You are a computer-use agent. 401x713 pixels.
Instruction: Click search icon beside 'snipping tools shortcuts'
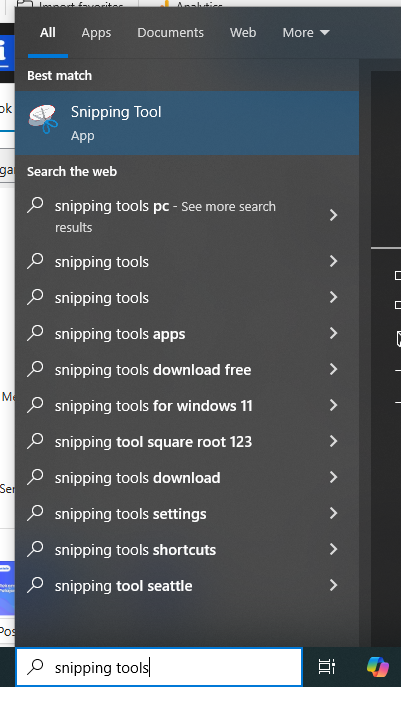pyautogui.click(x=35, y=549)
